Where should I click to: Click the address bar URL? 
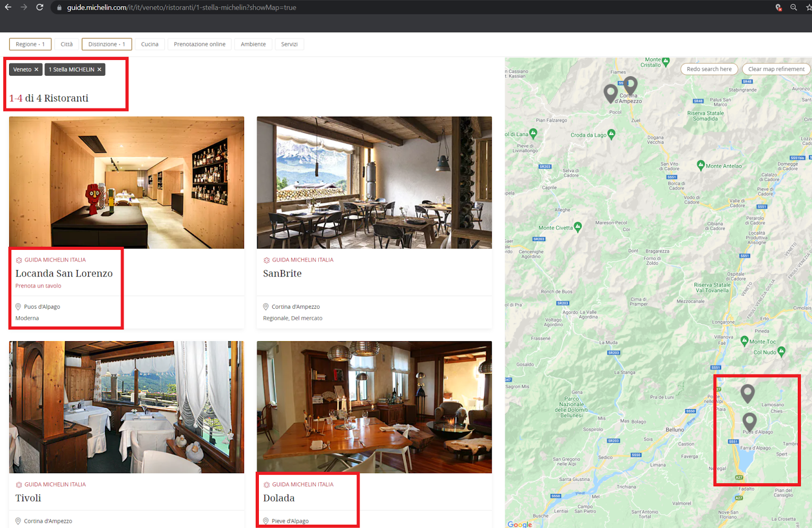(x=182, y=8)
